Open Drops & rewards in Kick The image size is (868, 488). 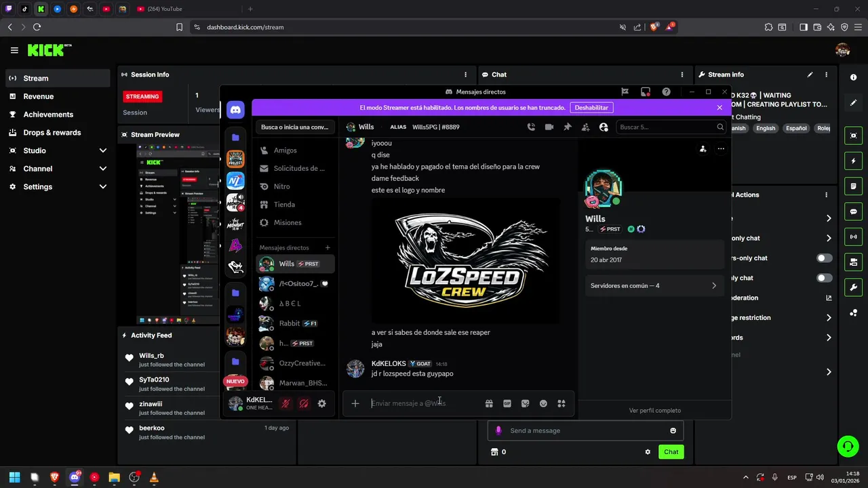click(x=57, y=132)
